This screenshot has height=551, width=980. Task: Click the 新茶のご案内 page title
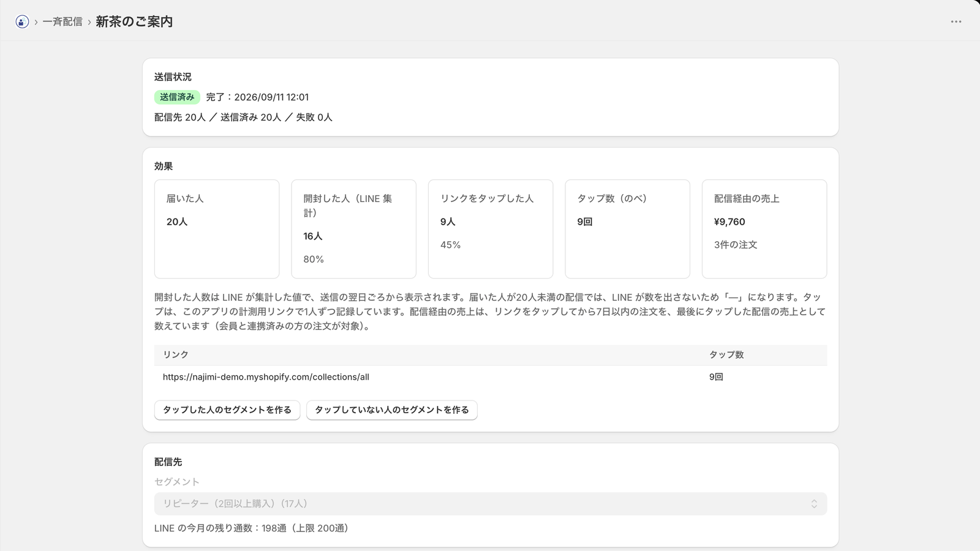[x=134, y=21]
